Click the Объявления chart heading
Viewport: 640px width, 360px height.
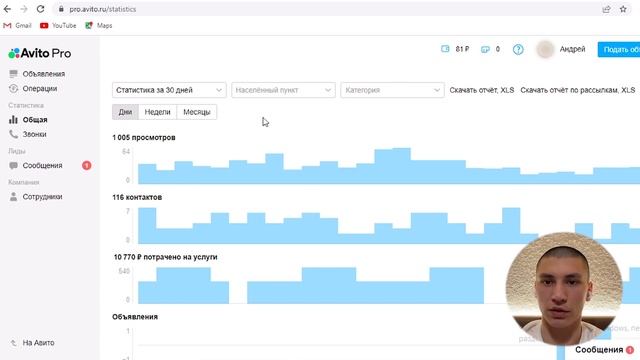[135, 317]
